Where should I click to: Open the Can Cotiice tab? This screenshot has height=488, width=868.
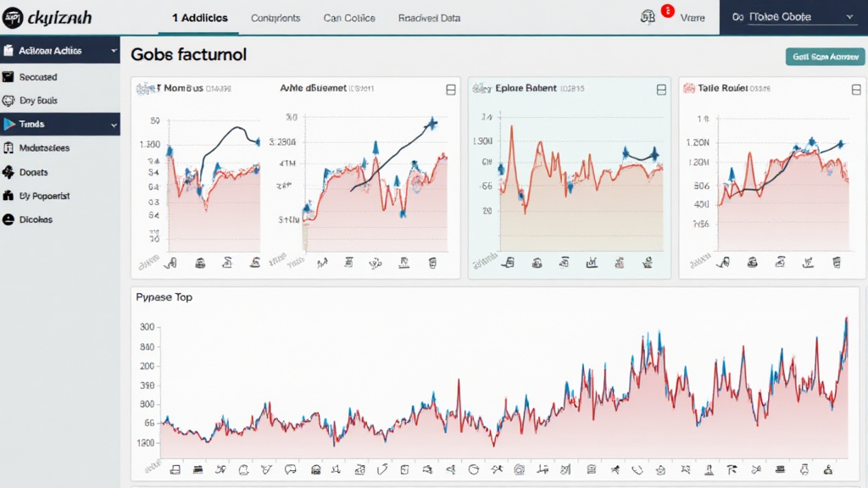pos(349,18)
